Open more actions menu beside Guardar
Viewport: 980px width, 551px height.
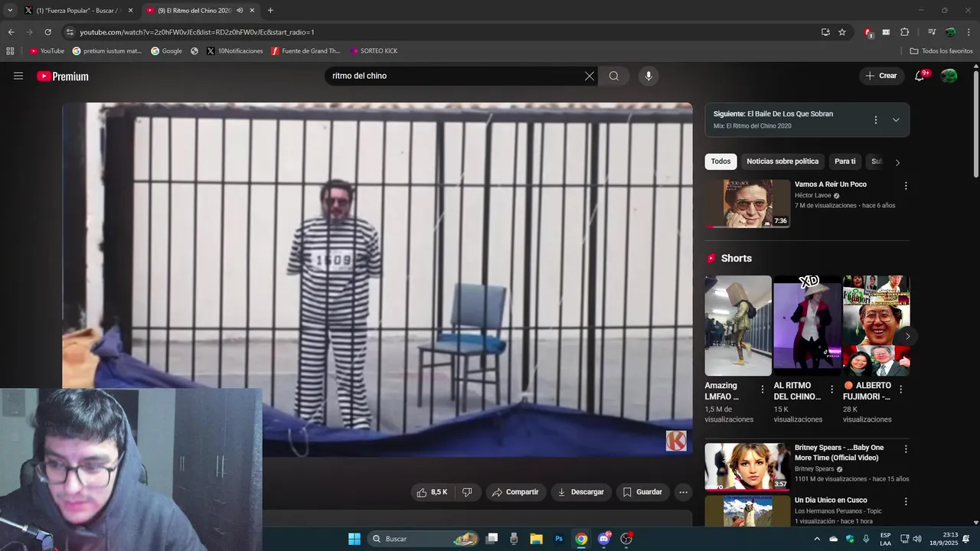684,492
